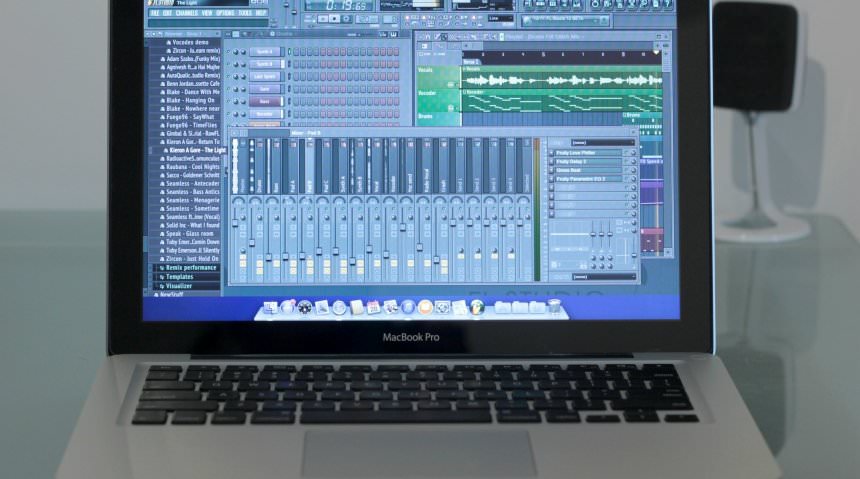The height and width of the screenshot is (479, 860).
Task: Click the Vocoder track label in playlist
Action: (427, 93)
